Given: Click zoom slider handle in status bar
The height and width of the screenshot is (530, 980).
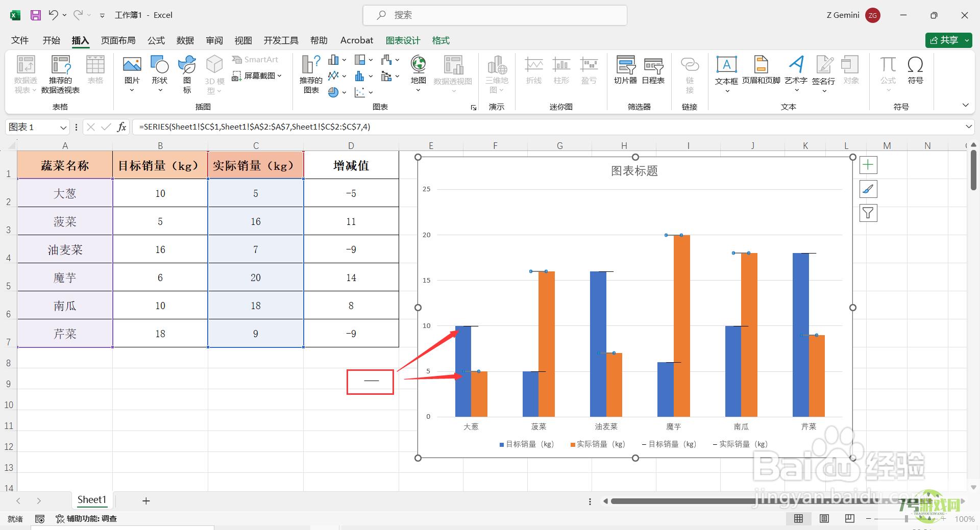Looking at the screenshot, I should (x=906, y=519).
